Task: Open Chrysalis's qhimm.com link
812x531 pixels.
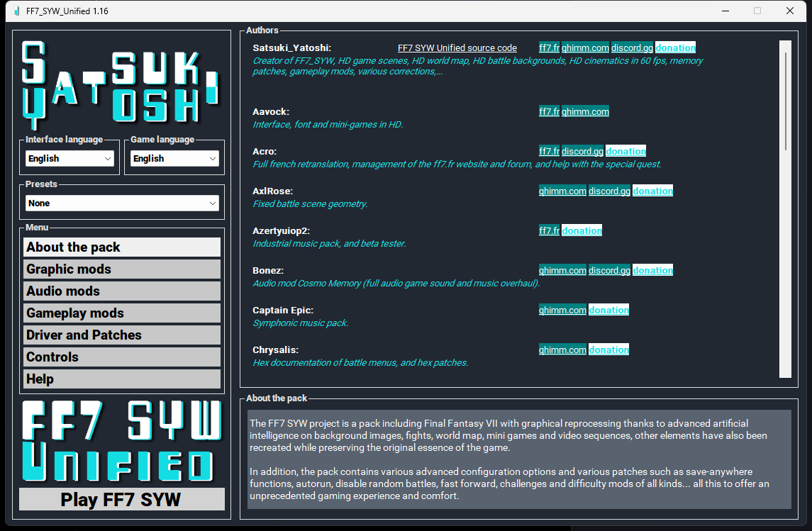Action: 562,350
